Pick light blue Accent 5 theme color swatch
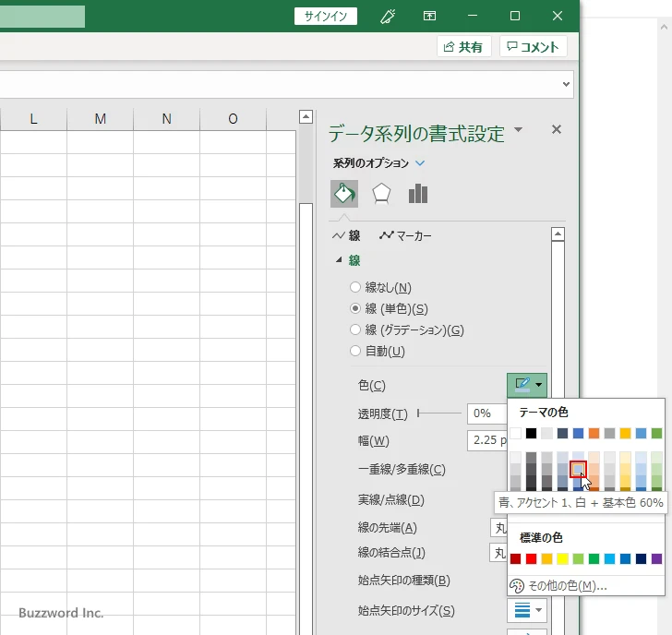This screenshot has height=635, width=672. tap(642, 433)
